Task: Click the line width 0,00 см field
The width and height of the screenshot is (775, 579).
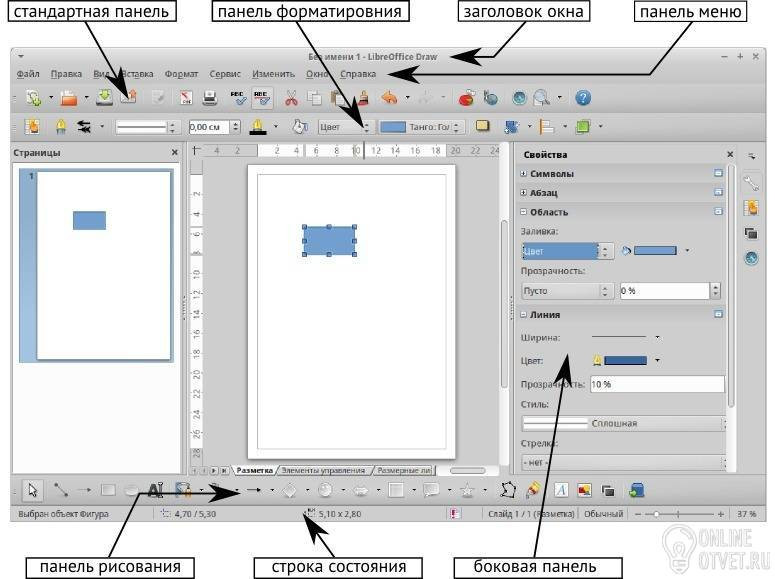Action: coord(209,127)
